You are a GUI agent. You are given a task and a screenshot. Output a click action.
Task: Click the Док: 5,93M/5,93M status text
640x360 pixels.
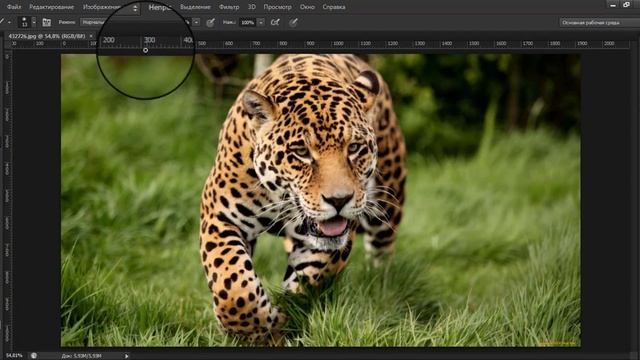pyautogui.click(x=82, y=356)
